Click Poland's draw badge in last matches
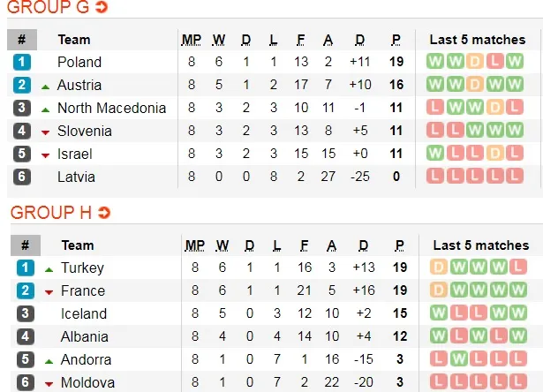 click(474, 62)
